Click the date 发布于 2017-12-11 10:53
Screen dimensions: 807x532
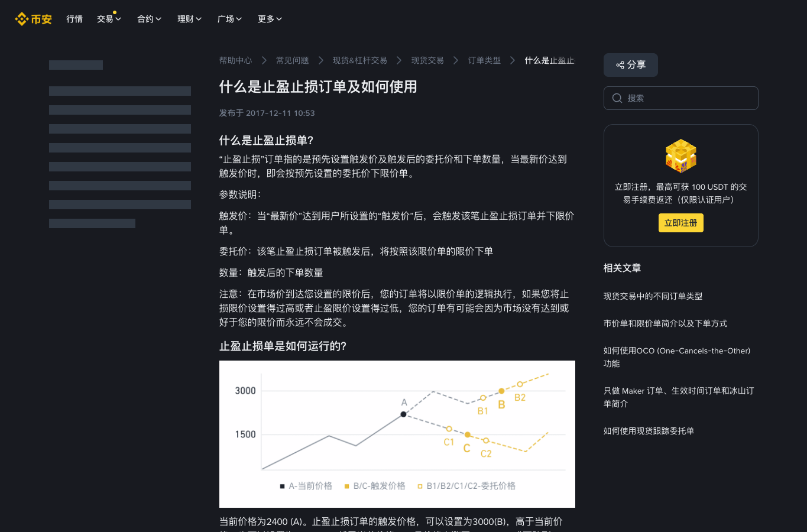267,113
